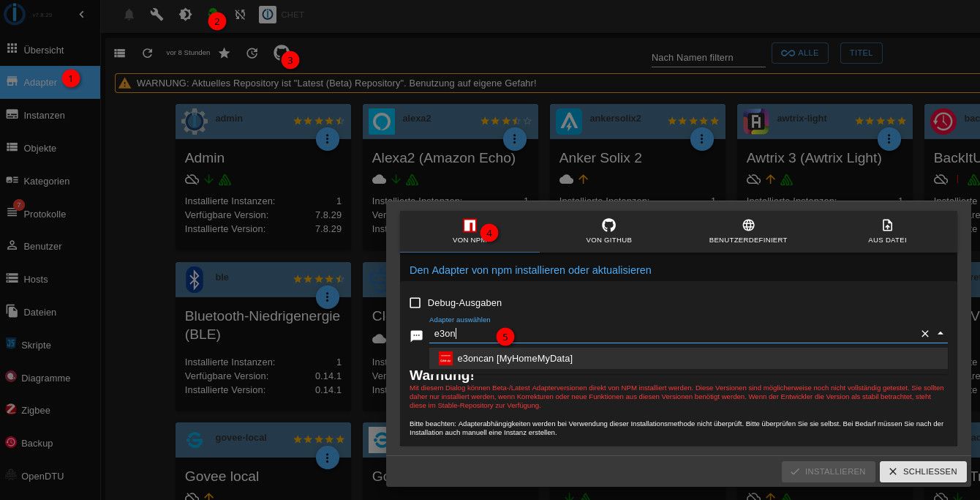Image resolution: width=980 pixels, height=500 pixels.
Task: Open Objekte in the sidebar
Action: pyautogui.click(x=50, y=148)
